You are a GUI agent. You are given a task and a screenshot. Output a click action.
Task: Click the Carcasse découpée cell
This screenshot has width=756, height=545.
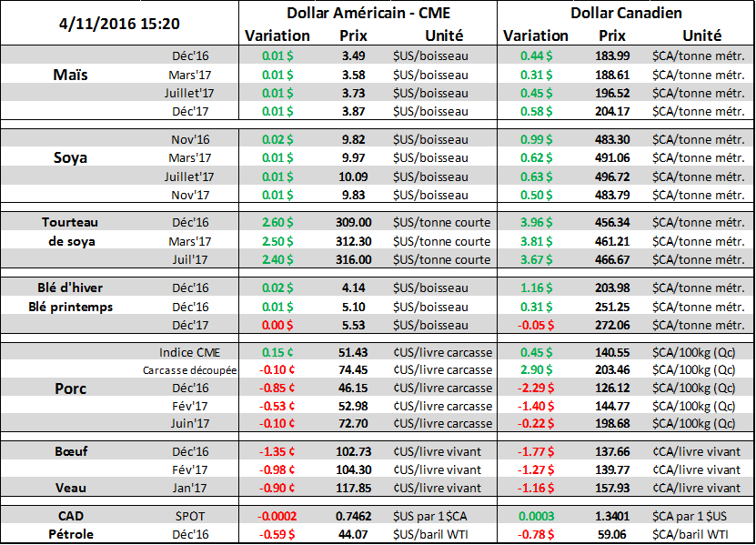coord(176,370)
